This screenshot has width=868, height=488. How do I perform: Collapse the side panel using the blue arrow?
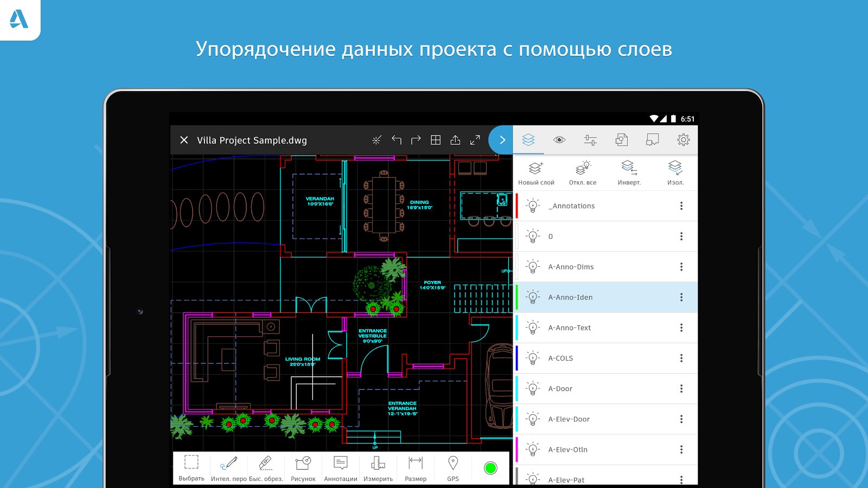pyautogui.click(x=502, y=140)
